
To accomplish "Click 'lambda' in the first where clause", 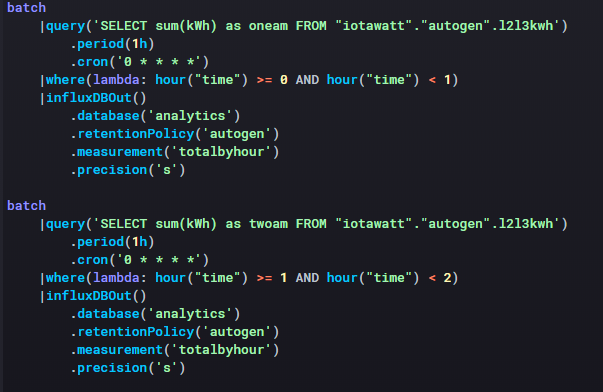I will 116,80.
